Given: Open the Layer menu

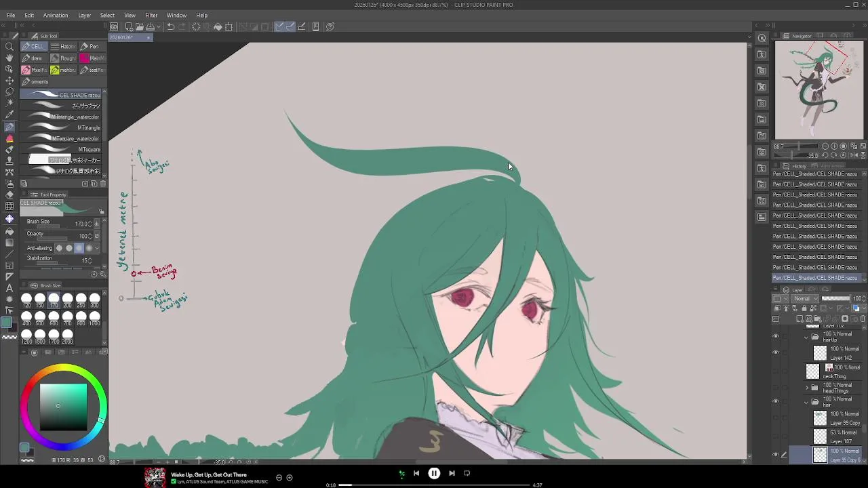Looking at the screenshot, I should pyautogui.click(x=85, y=15).
